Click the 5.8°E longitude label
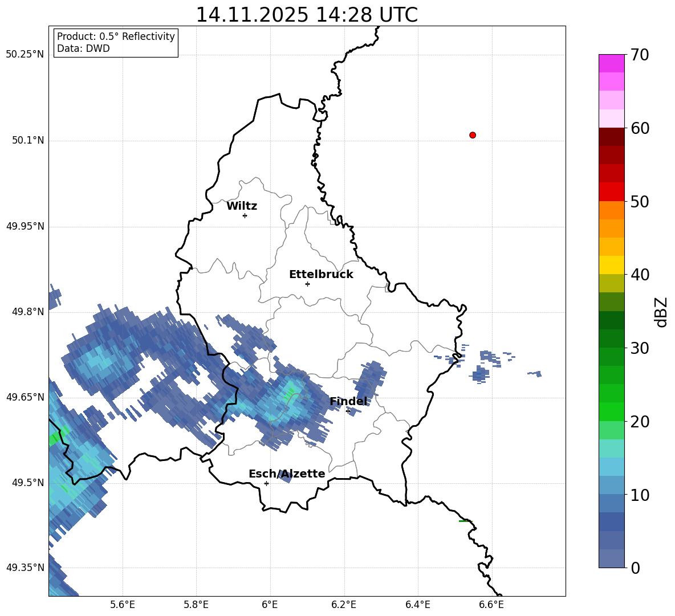The height and width of the screenshot is (616, 675). click(x=196, y=605)
